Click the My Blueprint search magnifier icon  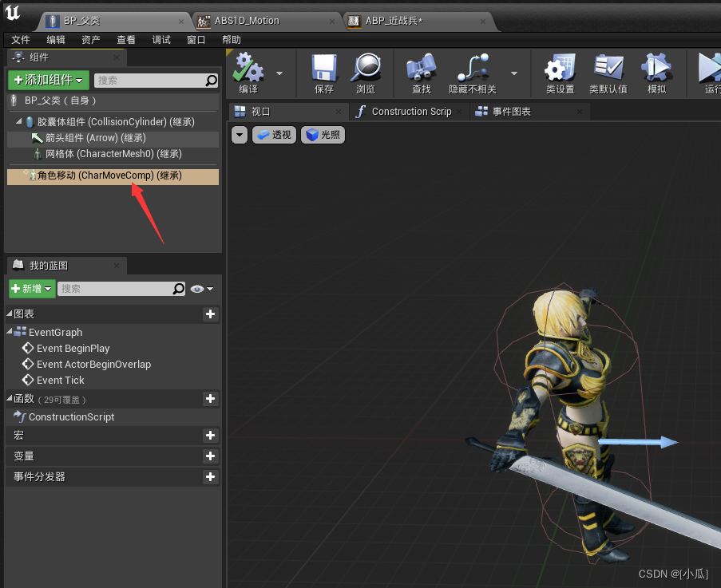tap(178, 289)
